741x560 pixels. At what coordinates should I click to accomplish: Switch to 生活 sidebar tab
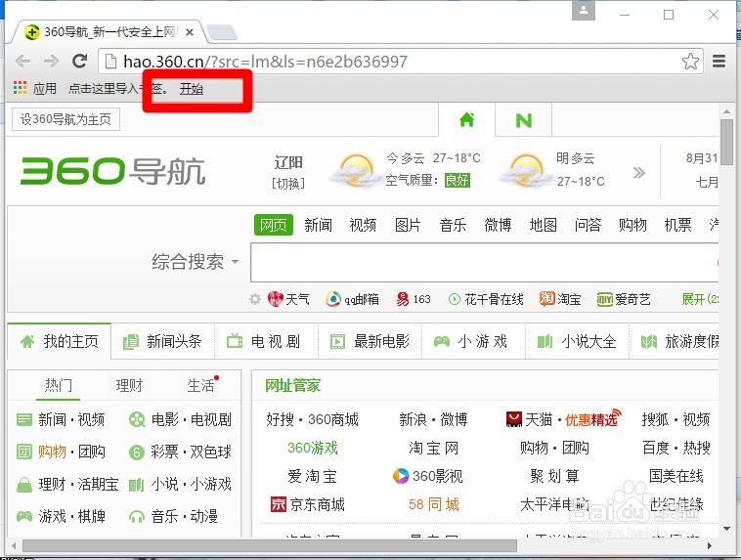pos(200,386)
